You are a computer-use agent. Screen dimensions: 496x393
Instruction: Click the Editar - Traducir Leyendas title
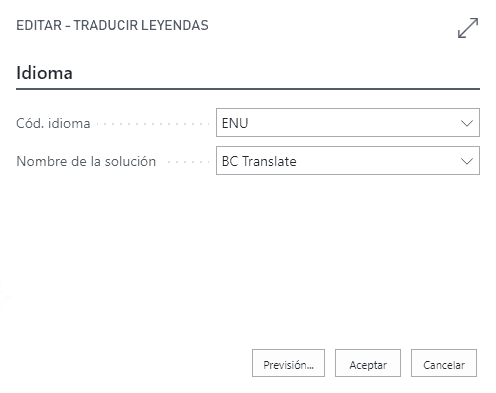pos(112,25)
